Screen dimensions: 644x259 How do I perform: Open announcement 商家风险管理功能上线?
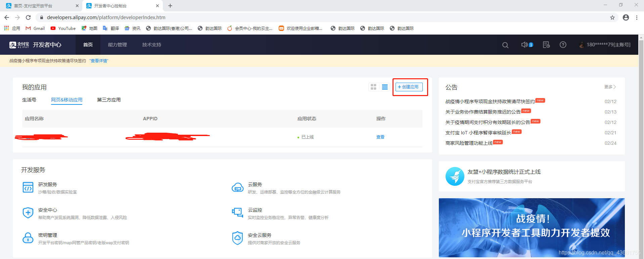pyautogui.click(x=469, y=143)
